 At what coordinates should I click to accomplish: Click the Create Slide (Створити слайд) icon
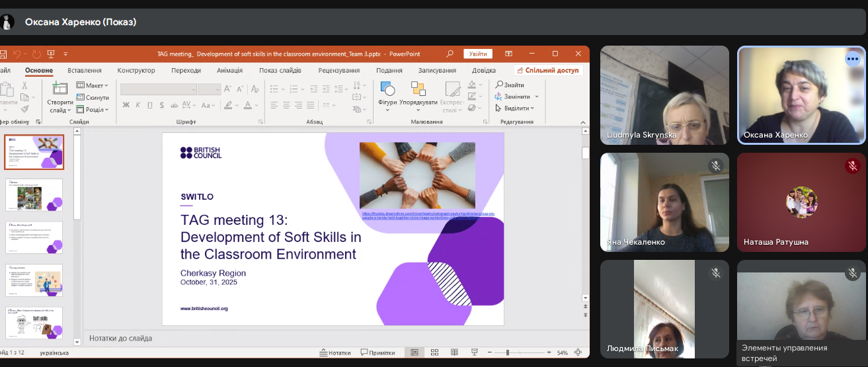59,89
